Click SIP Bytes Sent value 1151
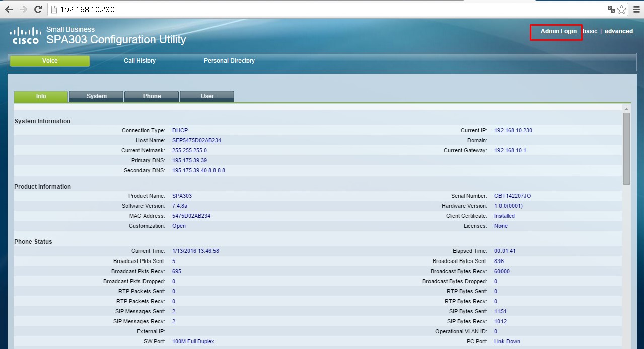The height and width of the screenshot is (349, 644). (x=500, y=311)
